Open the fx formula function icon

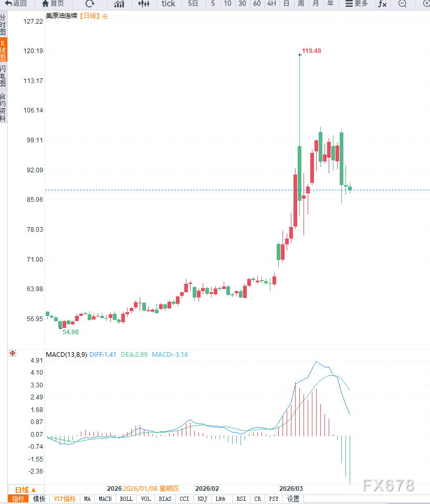[x=382, y=4]
